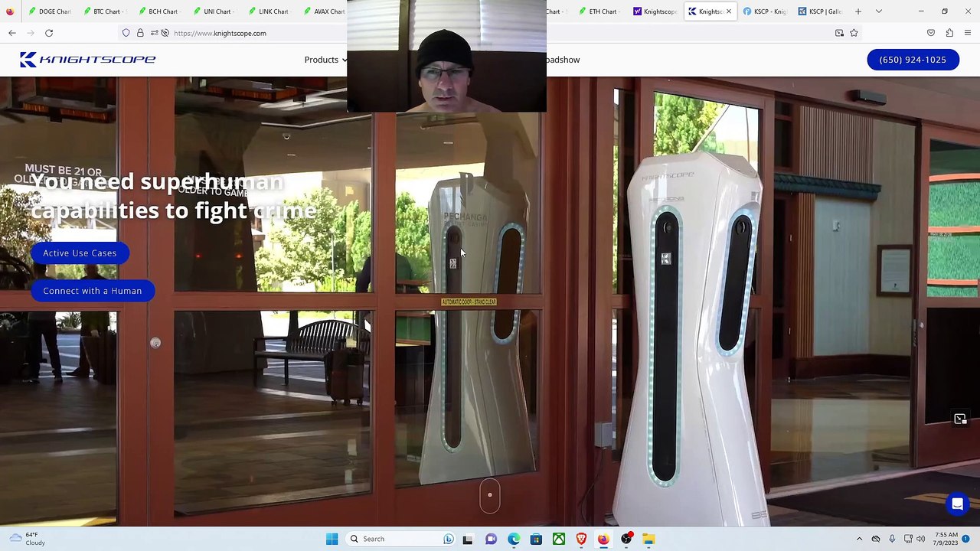Launch Microsoft Edge from taskbar

click(x=514, y=539)
